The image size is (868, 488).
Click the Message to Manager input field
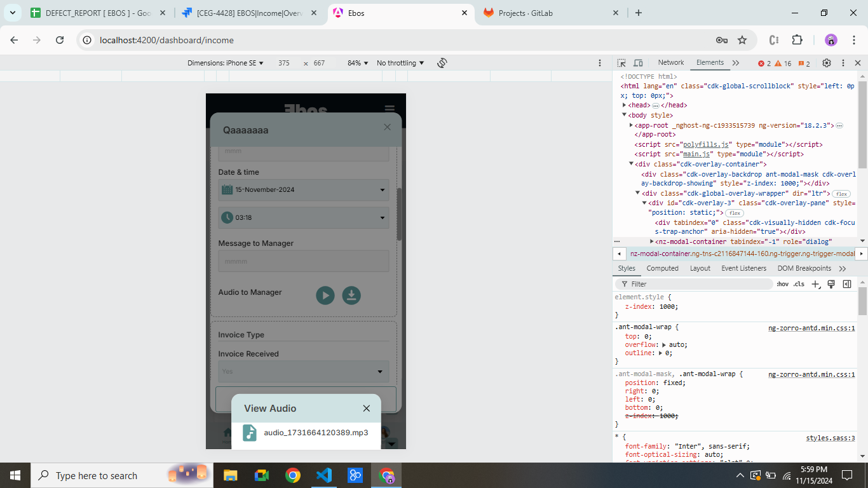point(304,261)
